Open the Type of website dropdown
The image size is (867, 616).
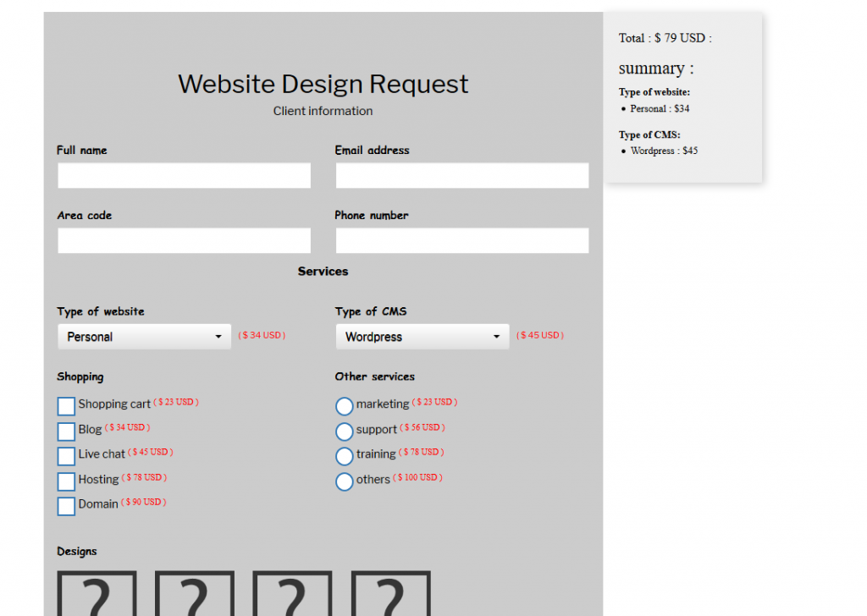point(143,336)
